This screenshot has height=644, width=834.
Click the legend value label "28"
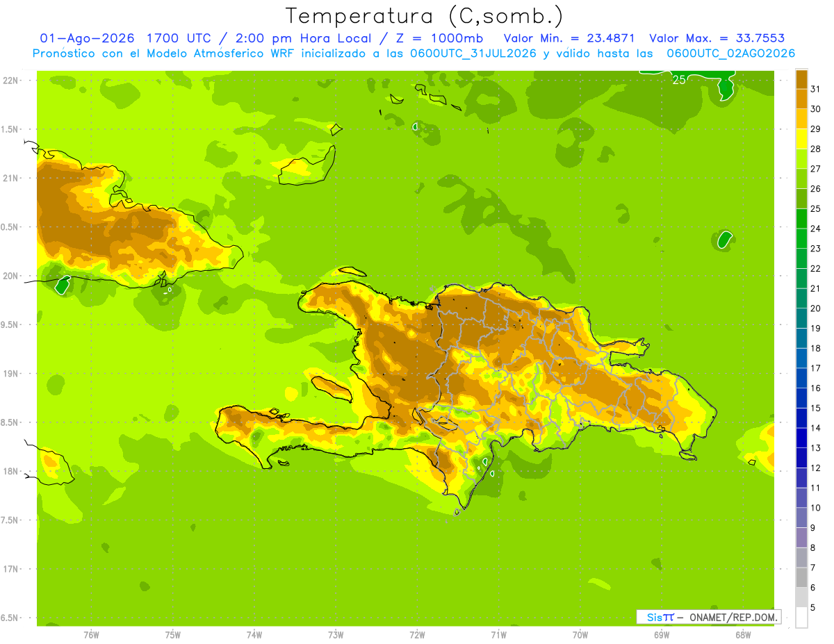816,149
